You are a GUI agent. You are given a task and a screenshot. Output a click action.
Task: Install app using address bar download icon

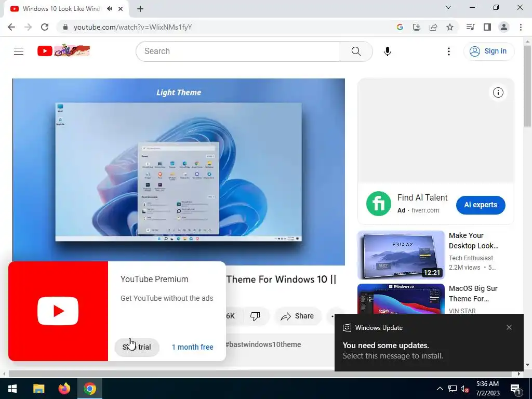[x=416, y=27]
